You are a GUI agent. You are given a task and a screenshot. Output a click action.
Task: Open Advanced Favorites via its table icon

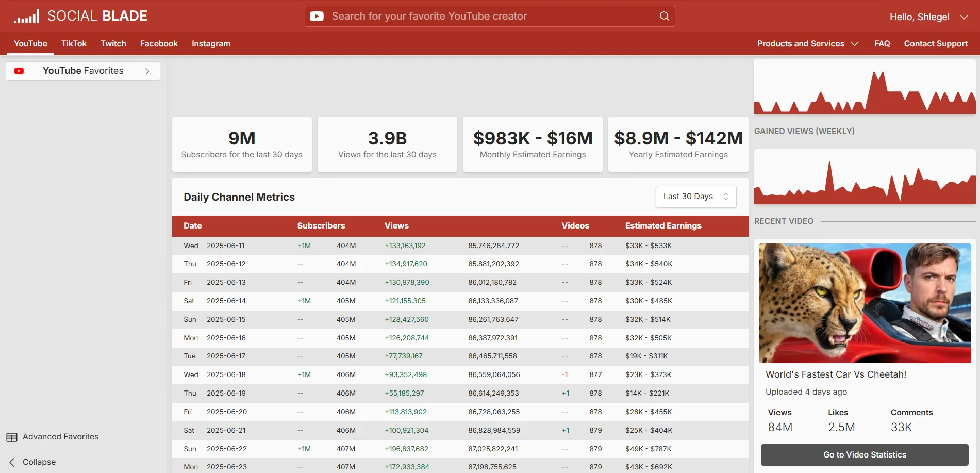[x=11, y=436]
